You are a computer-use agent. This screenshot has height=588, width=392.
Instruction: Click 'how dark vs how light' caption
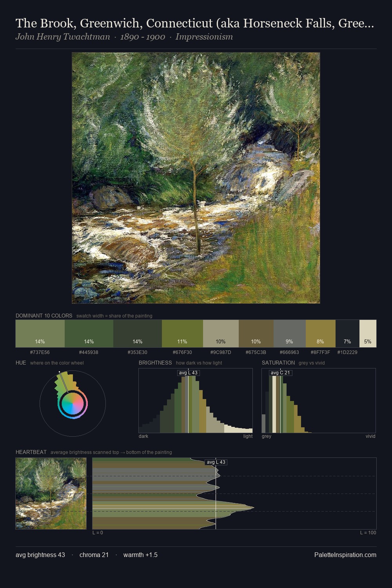[x=199, y=363]
